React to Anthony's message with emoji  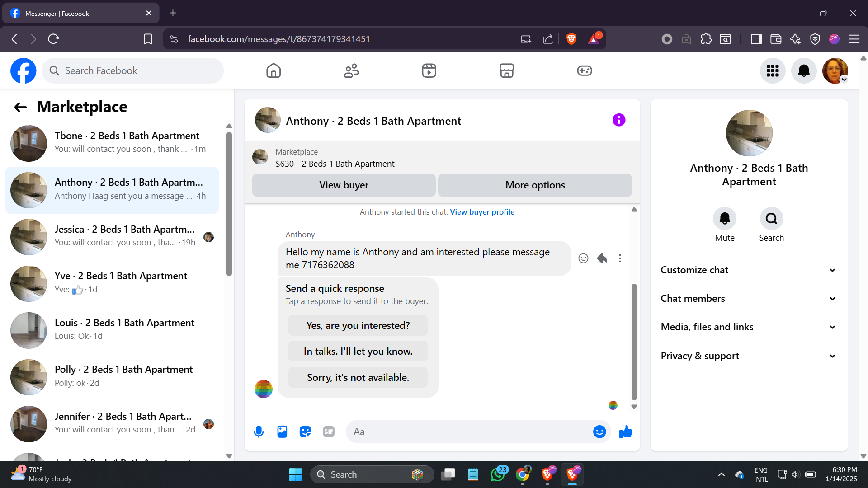tap(583, 258)
